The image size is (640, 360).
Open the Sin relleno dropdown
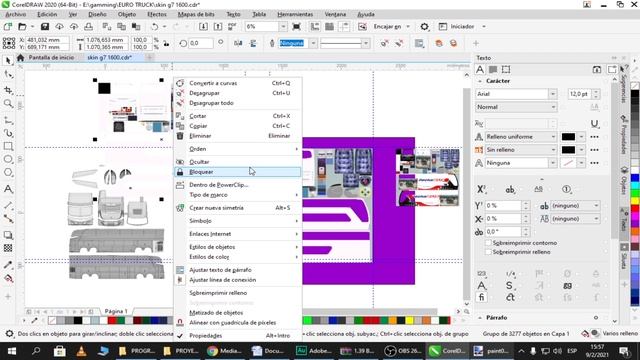tap(553, 150)
